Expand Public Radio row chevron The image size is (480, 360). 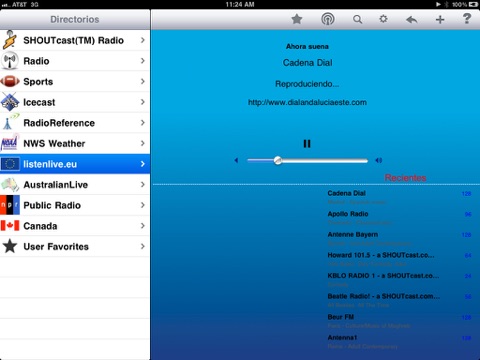[143, 205]
